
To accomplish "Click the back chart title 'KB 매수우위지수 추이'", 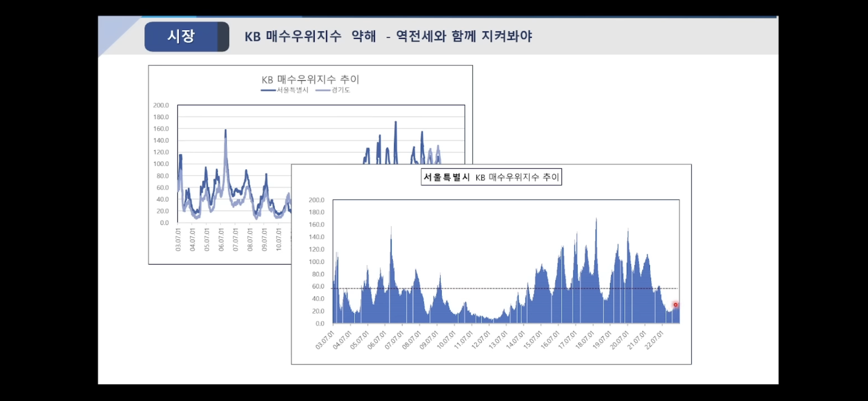I will (310, 79).
